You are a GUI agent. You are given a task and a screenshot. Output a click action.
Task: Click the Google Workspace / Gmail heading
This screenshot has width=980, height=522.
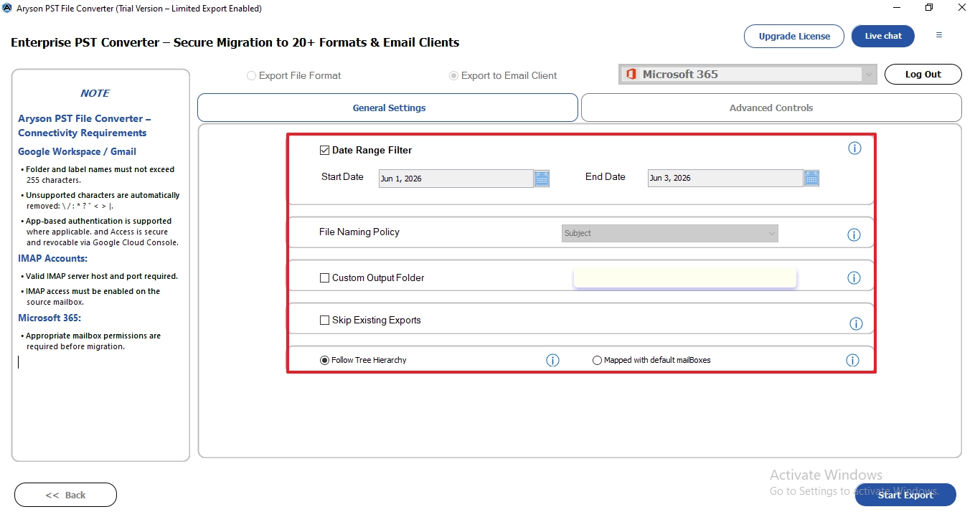(77, 151)
